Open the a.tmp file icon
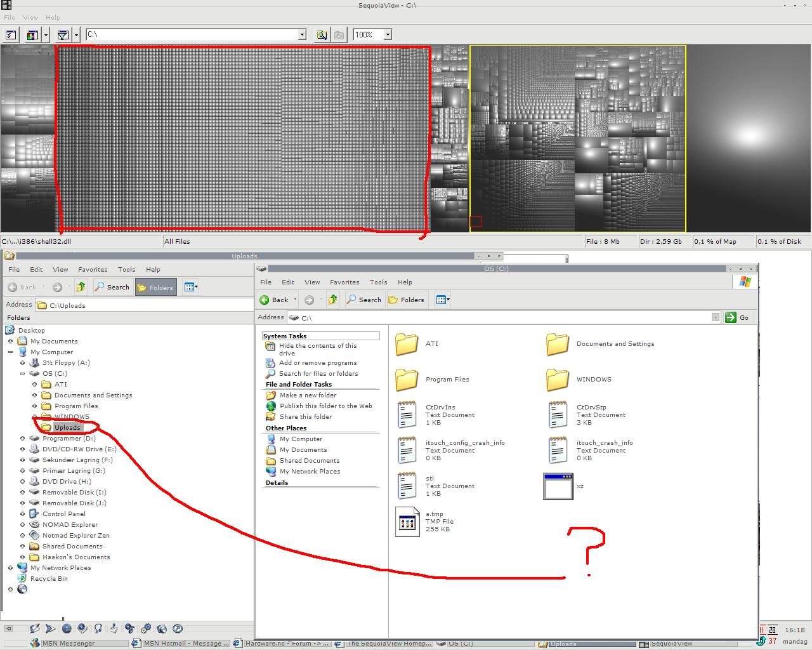 pos(407,521)
